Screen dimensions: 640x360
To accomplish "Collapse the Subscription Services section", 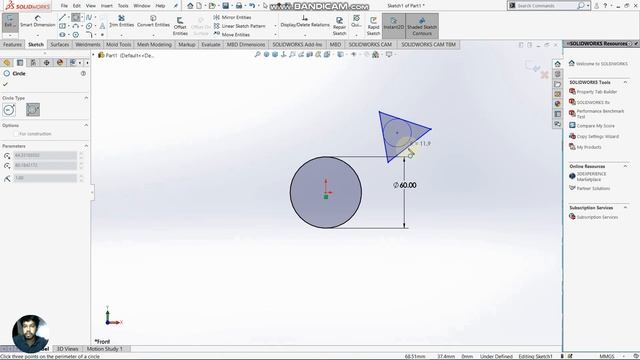I will point(625,208).
